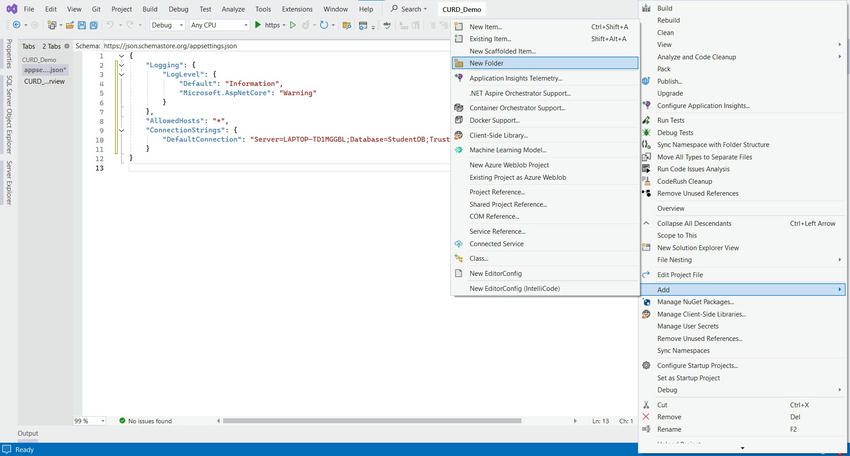Click the Search box in title bar

coord(407,9)
